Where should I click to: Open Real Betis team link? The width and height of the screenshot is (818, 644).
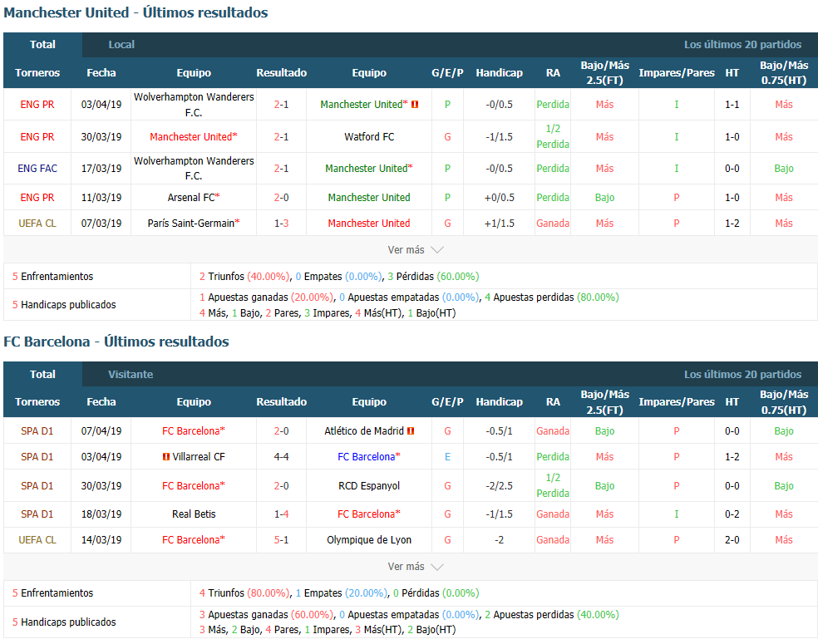pos(194,514)
